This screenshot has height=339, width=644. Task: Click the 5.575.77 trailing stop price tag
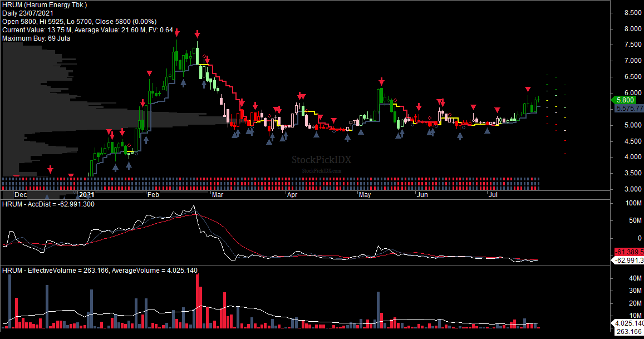(x=629, y=109)
